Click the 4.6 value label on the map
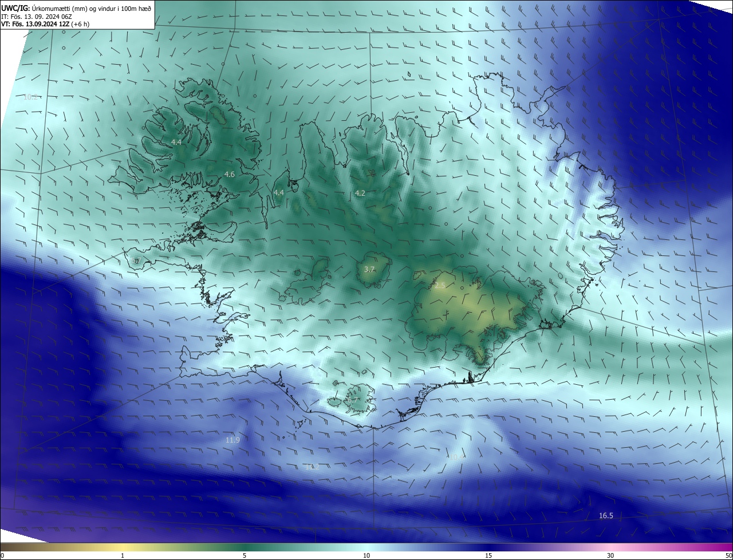Viewport: 733px width, 560px height. point(230,174)
